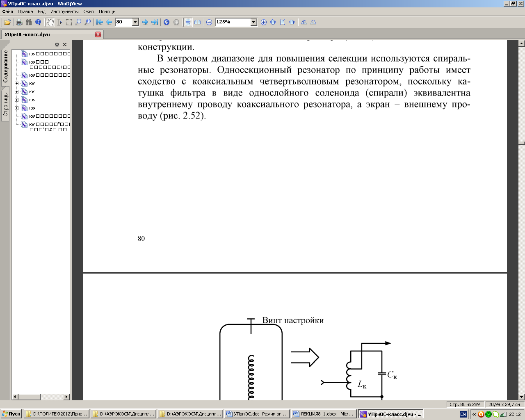Switch to the Страницы side tab

coord(6,104)
